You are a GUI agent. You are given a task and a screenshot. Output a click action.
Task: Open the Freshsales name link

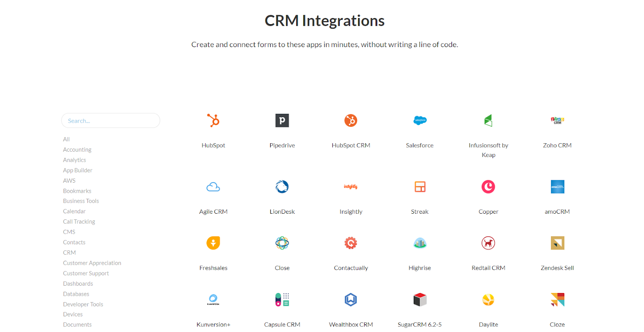[x=213, y=268]
